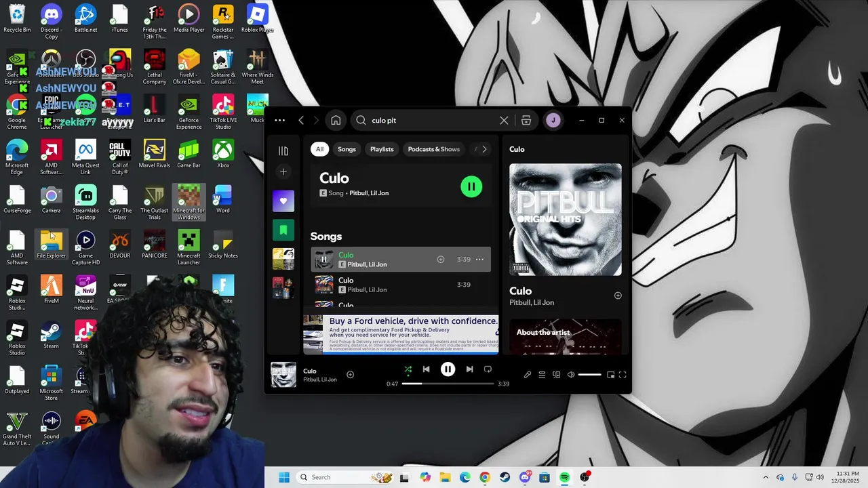Toggle shuffle in the Spotify player
This screenshot has height=488, width=868.
(408, 369)
